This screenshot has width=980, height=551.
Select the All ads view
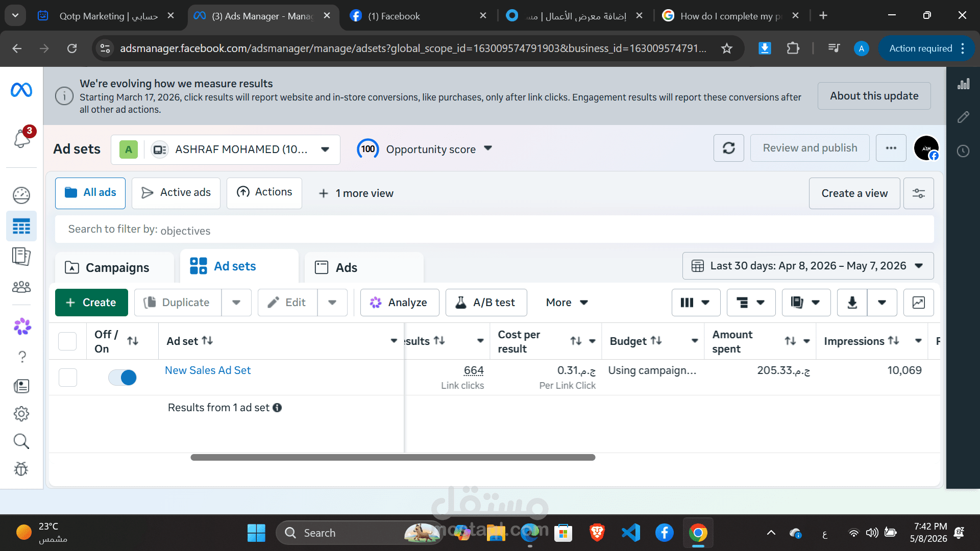(90, 193)
